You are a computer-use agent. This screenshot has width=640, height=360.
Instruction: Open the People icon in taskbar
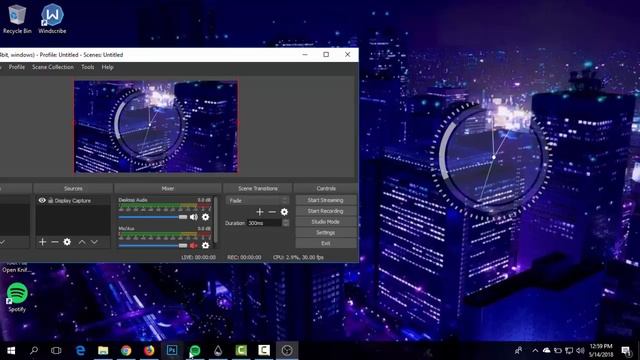tap(519, 350)
